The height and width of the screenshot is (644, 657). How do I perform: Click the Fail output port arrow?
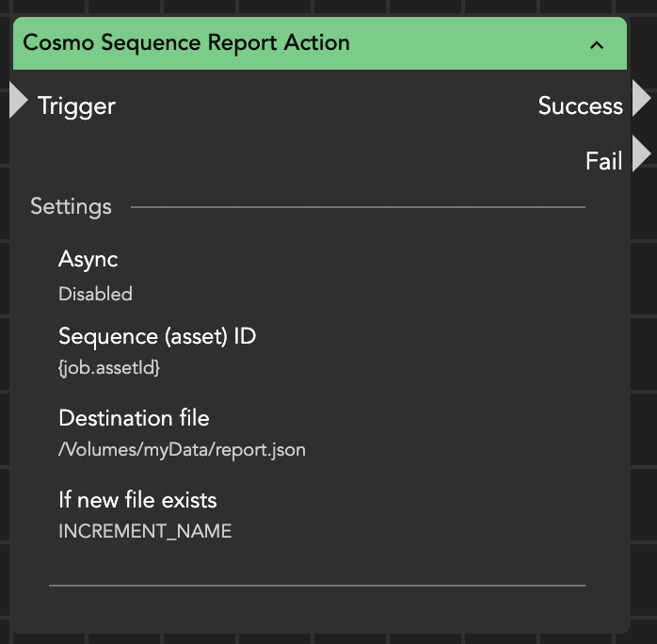click(641, 153)
